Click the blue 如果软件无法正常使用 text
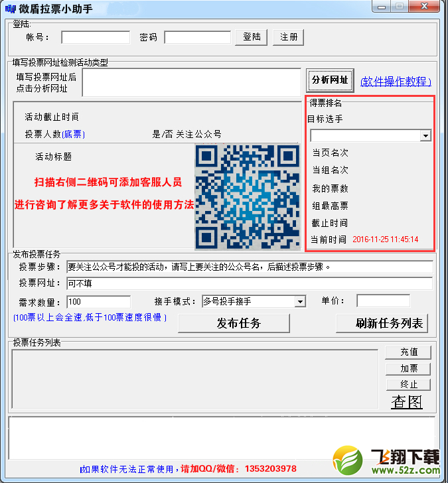 click(x=128, y=469)
